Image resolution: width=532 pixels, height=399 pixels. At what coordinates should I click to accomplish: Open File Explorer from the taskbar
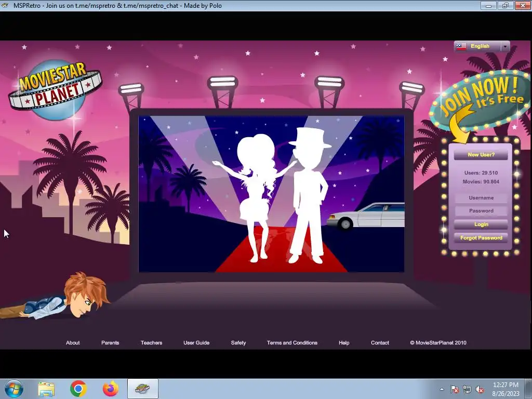(x=46, y=389)
